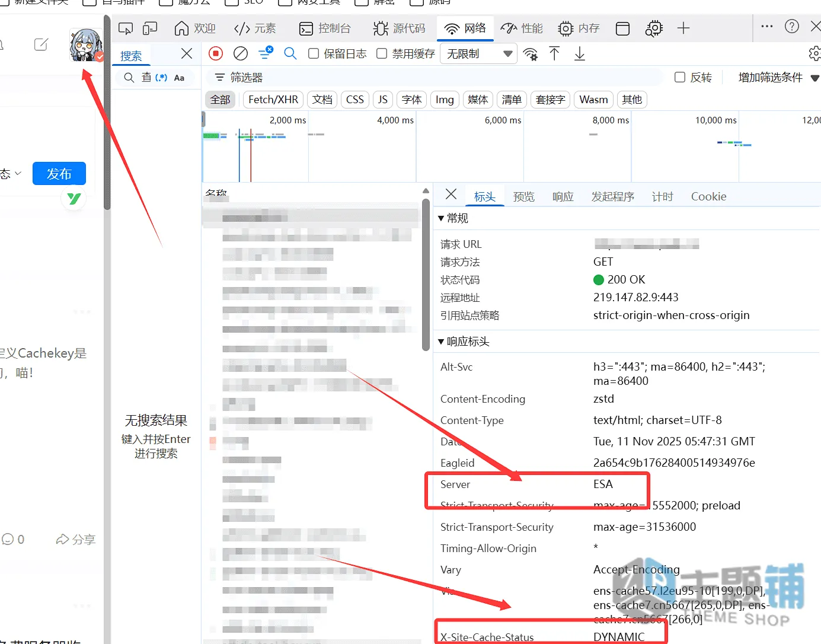Screen dimensions: 821x644
Task: Click the filter (筛选器) input field
Action: [436, 78]
